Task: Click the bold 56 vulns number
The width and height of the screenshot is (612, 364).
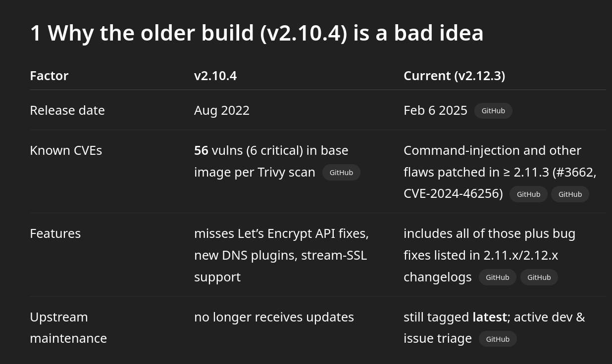Action: point(201,150)
